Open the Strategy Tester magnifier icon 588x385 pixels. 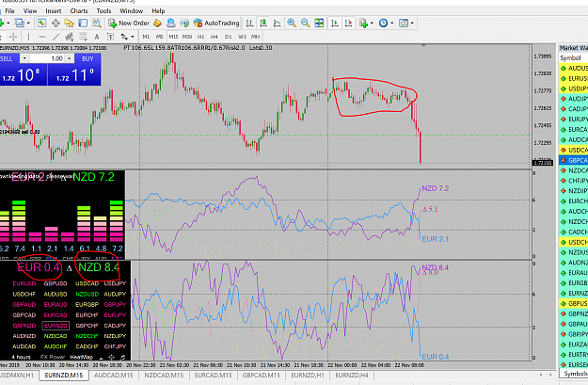point(97,24)
